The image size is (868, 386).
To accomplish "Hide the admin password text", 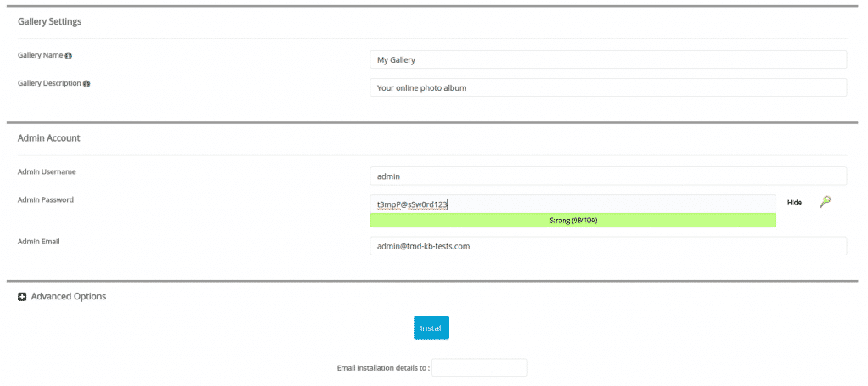I will pos(794,203).
